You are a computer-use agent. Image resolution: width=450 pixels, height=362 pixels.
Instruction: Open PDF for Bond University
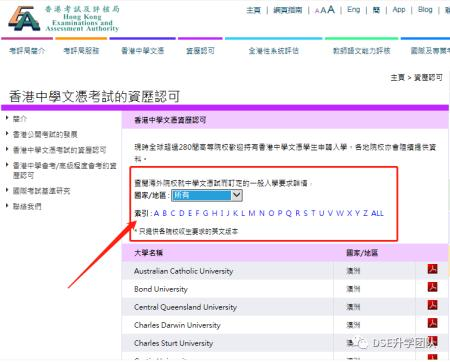[x=432, y=287]
